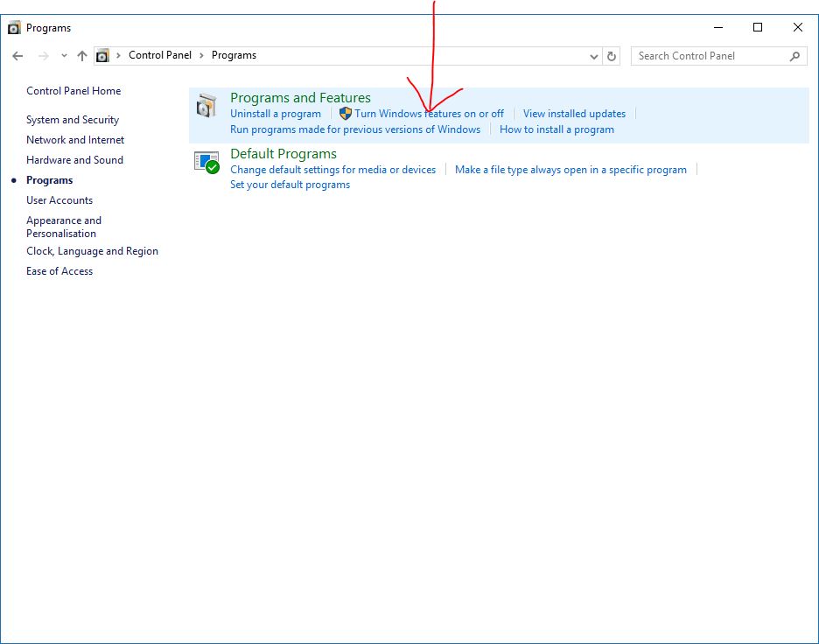Click View installed updates
Screen dimensions: 819x644
coord(574,113)
